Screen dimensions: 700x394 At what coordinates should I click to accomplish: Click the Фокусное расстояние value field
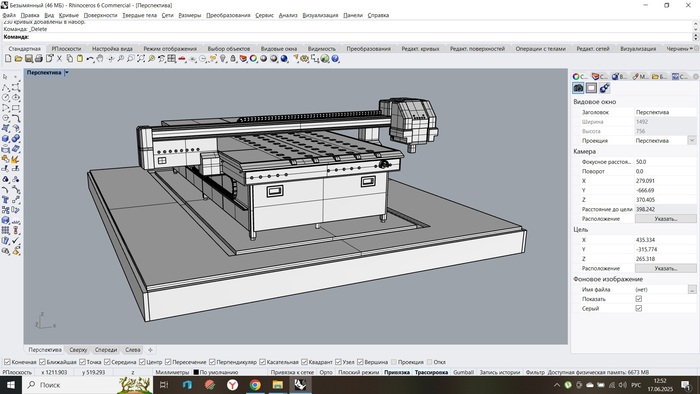665,162
